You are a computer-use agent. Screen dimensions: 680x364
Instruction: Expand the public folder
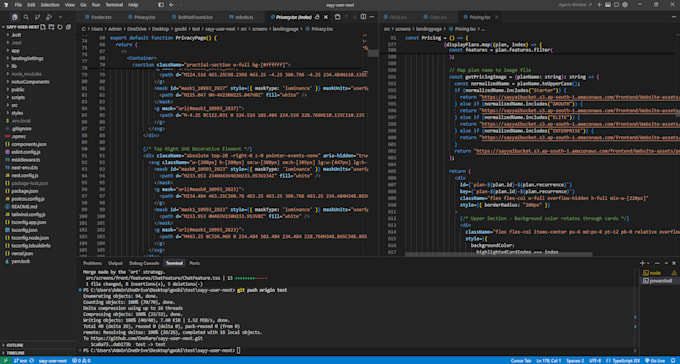[x=39, y=89]
